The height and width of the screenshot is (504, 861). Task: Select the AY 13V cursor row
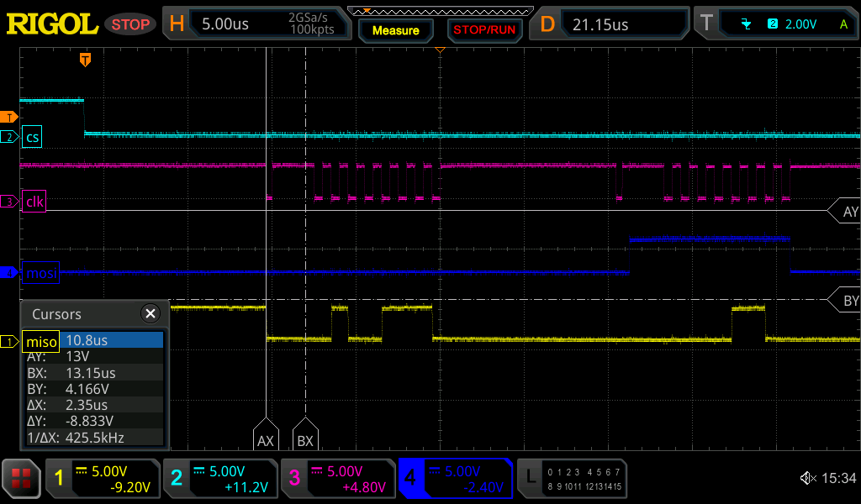click(x=94, y=356)
